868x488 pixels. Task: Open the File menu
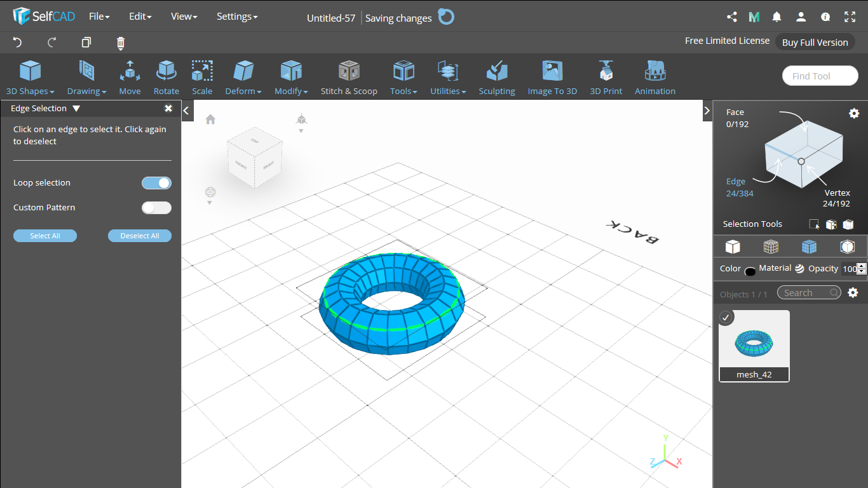tap(99, 17)
